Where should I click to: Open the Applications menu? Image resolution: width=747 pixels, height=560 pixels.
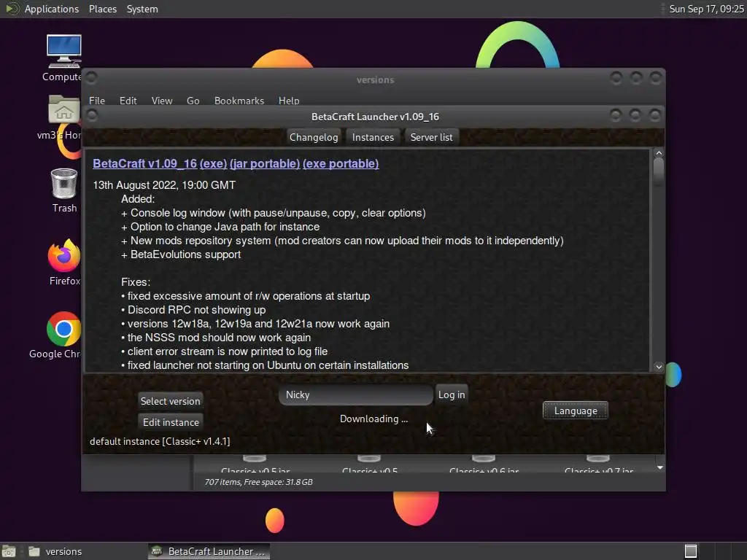coord(52,9)
